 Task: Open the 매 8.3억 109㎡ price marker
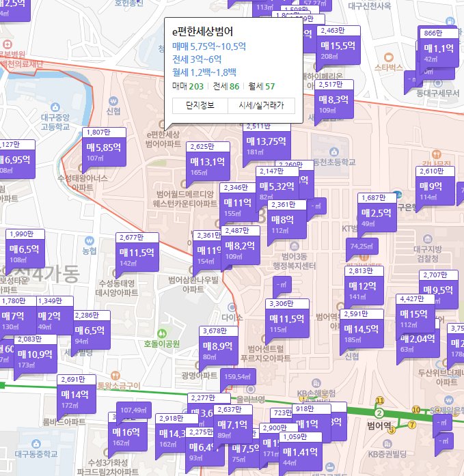click(333, 100)
